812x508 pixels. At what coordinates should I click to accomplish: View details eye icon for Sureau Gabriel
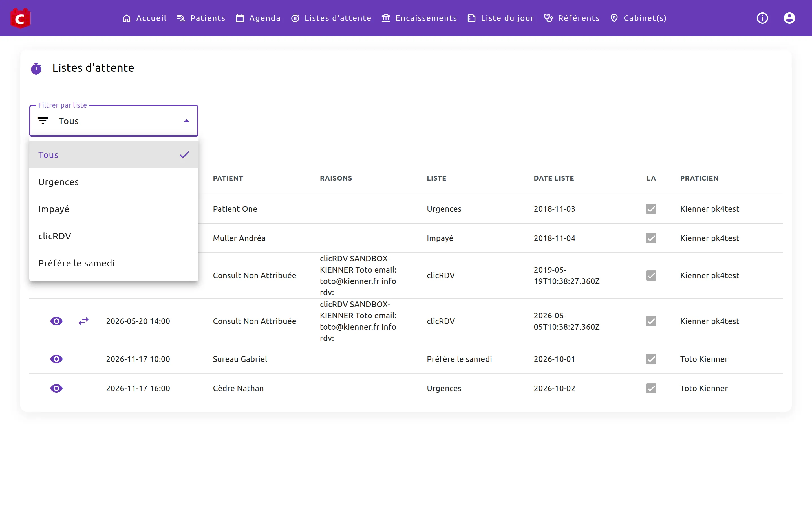(x=56, y=359)
